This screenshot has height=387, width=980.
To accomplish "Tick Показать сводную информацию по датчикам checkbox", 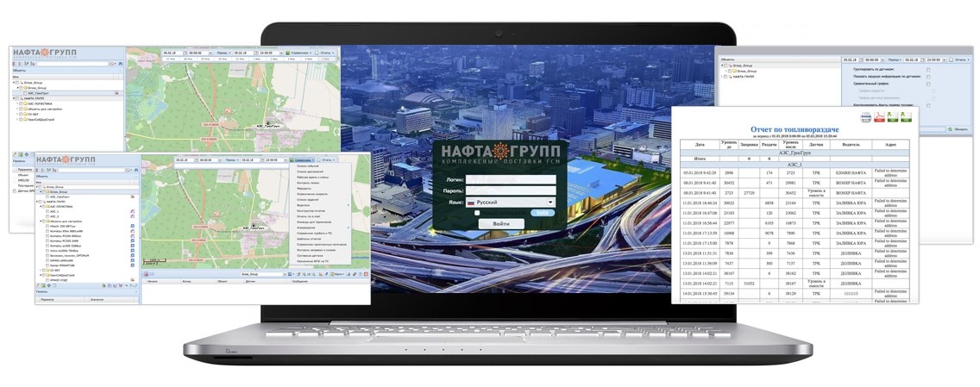I will pyautogui.click(x=928, y=77).
